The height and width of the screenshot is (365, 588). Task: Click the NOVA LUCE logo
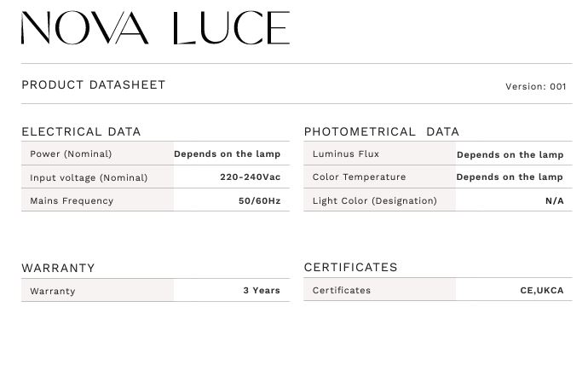pos(155,28)
